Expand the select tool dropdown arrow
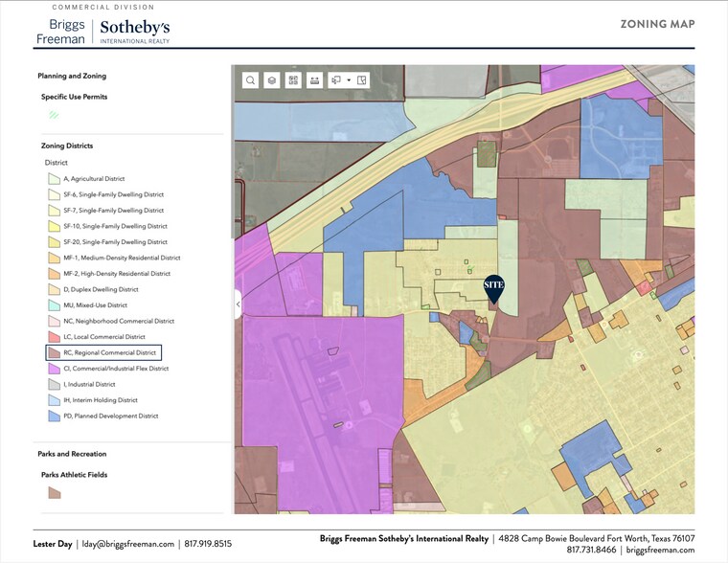 pos(349,80)
